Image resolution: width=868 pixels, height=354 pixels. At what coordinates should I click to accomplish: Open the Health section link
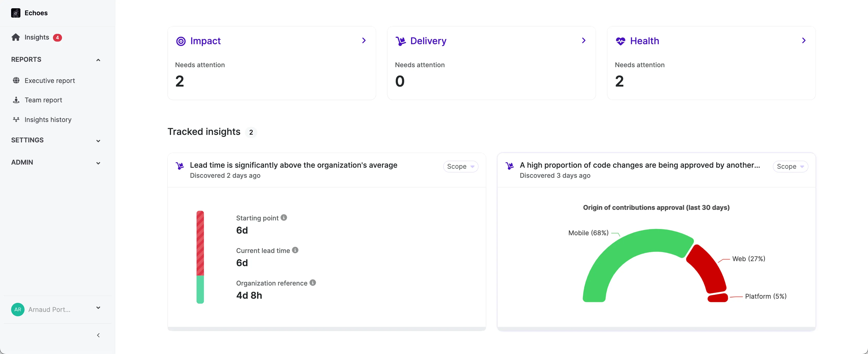644,41
